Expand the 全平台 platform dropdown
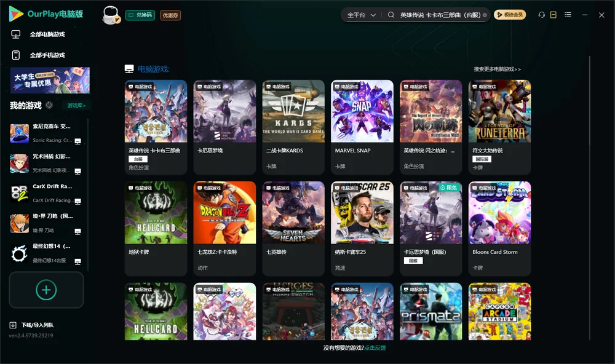The image size is (615, 364). (x=362, y=15)
